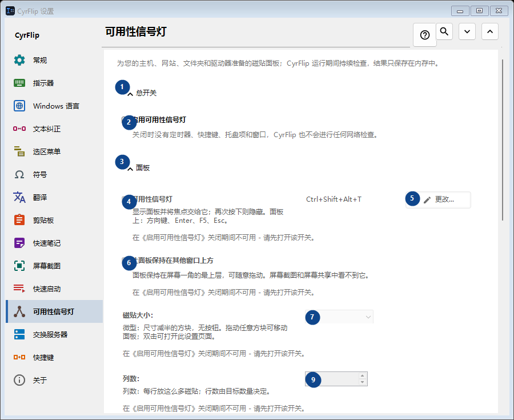Select the Windows 语言 globe icon
Screen dimensions: 514x420
(19, 106)
